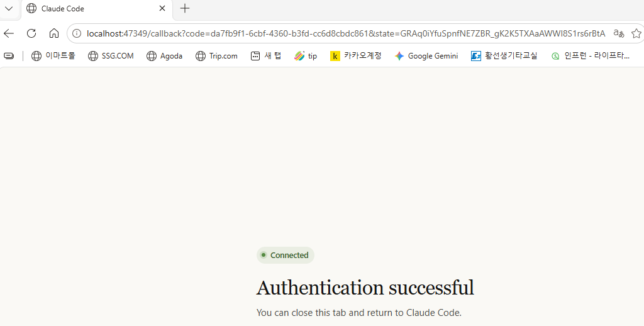Click the green Connected status badge
The image size is (644, 326).
[286, 256]
